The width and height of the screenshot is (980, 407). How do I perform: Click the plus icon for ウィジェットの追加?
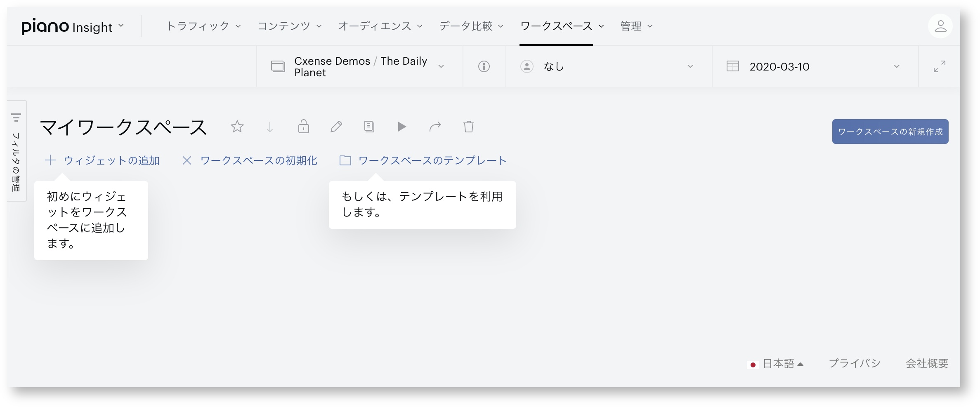(x=50, y=160)
